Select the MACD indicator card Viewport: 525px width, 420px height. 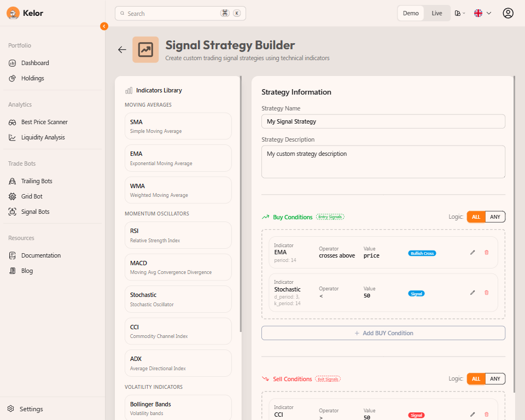tap(178, 267)
